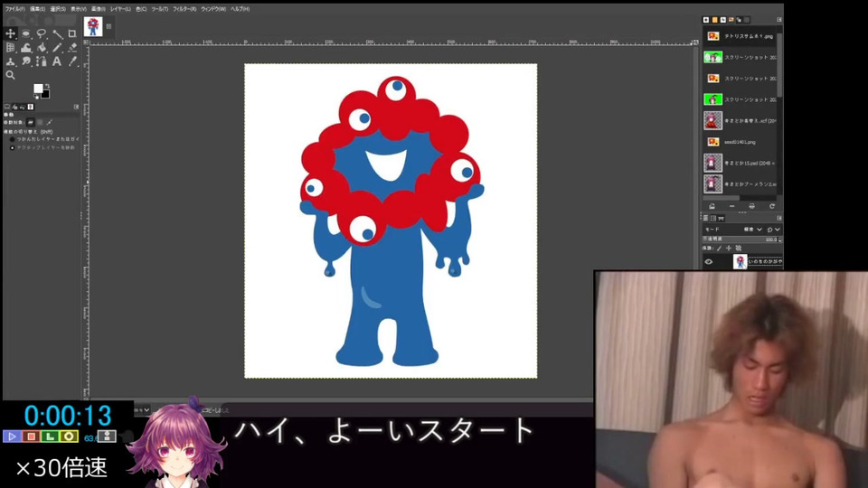The image size is (868, 488).
Task: Open the zoom percentage dropdown in status bar
Action: click(x=145, y=410)
